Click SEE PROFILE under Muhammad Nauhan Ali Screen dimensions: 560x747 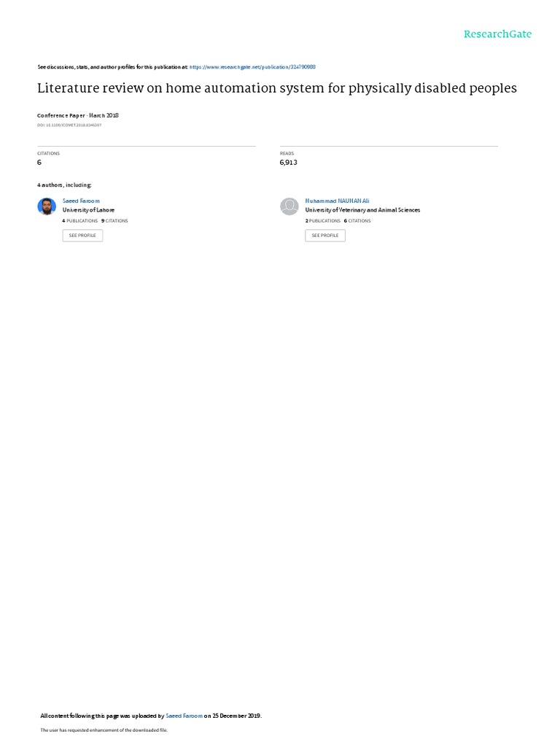click(x=325, y=236)
